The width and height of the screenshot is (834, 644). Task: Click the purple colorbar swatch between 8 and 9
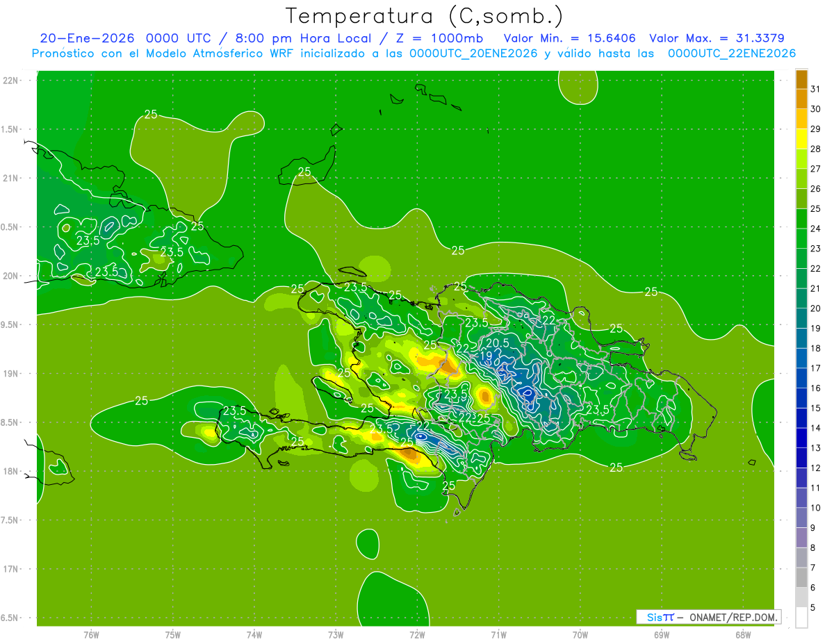point(801,538)
